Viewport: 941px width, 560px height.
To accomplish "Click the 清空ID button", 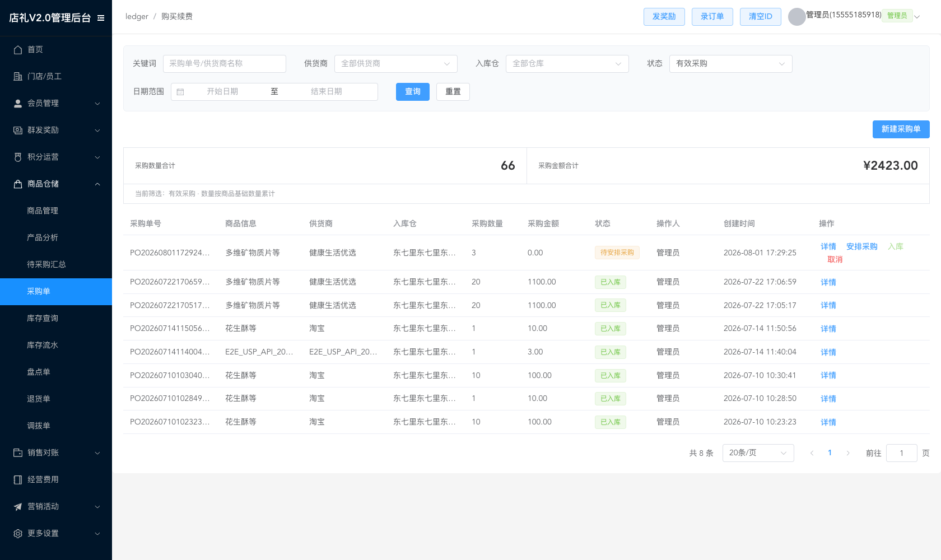I will (761, 17).
